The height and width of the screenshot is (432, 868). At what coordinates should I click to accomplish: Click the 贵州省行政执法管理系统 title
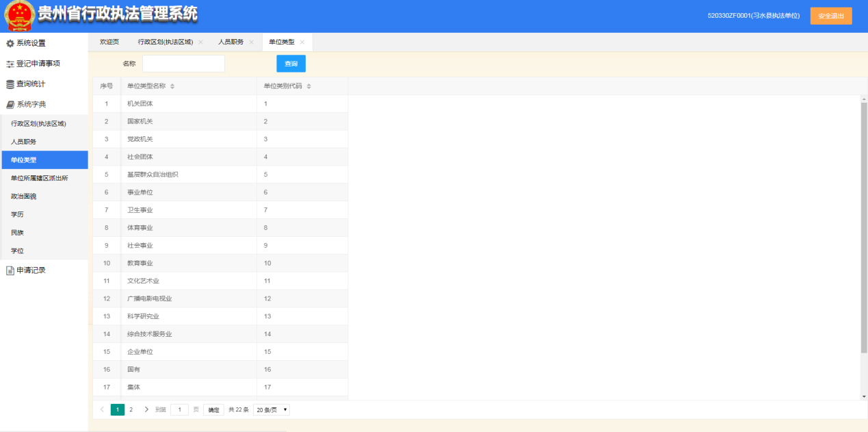tap(118, 14)
